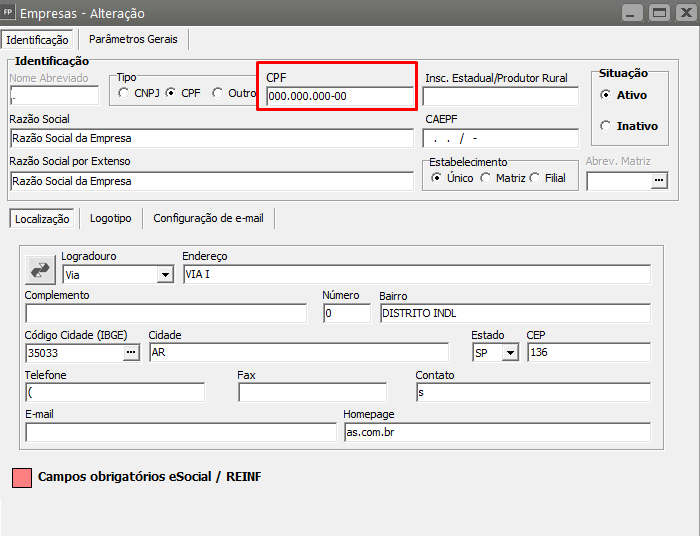Select Filial establishment radio button
Viewport: 700px width, 536px height.
click(535, 178)
